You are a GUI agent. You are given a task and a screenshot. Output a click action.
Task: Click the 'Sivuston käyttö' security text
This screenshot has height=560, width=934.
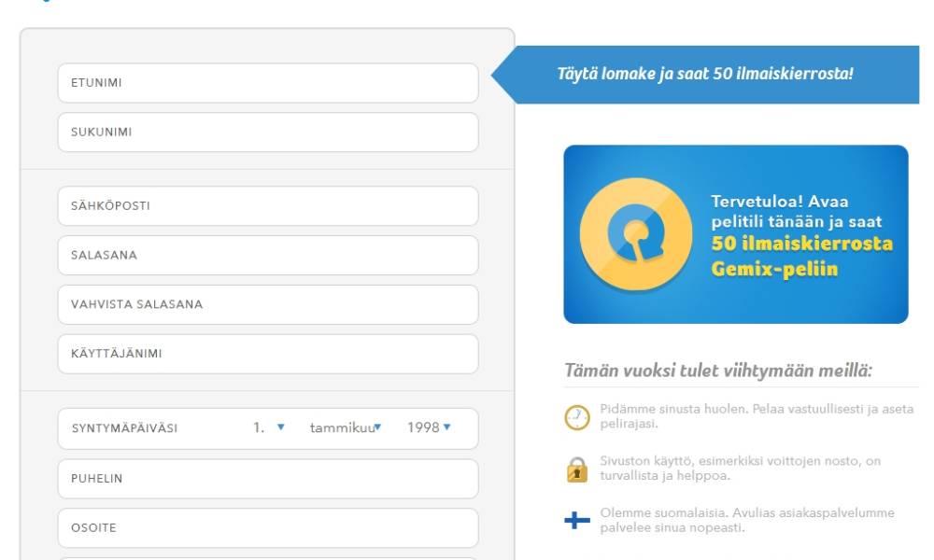point(741,469)
